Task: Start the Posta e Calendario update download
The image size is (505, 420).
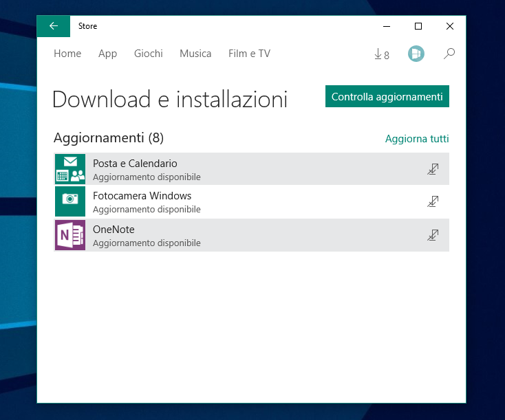Action: [433, 169]
